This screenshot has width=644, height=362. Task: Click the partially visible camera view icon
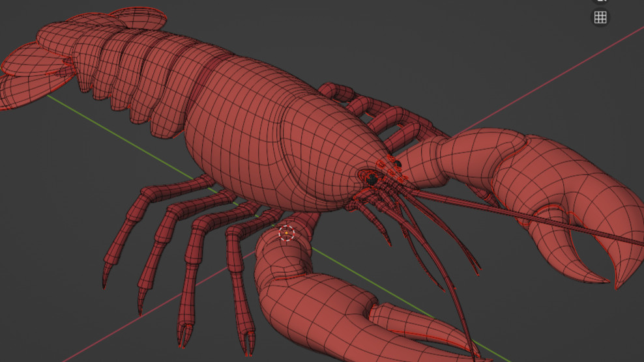[600, 2]
